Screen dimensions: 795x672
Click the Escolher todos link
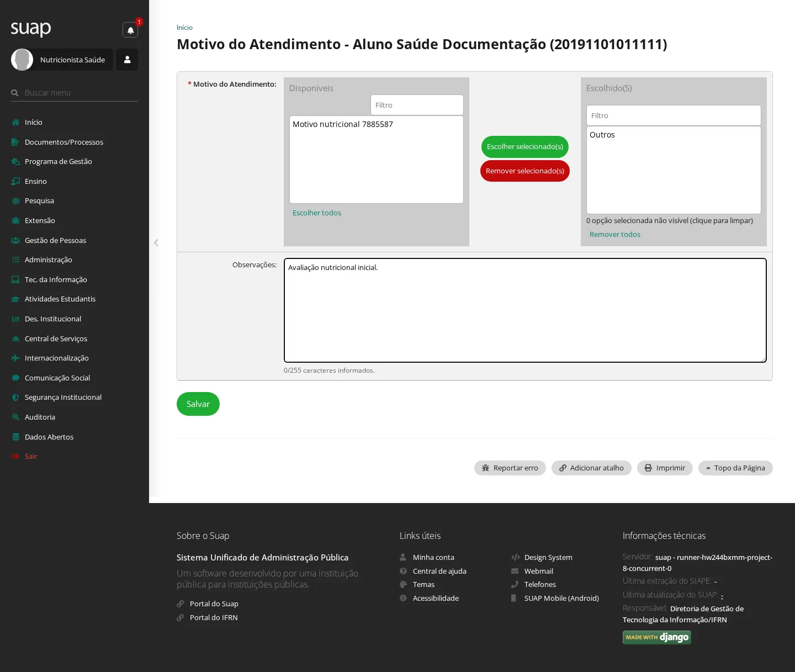(x=317, y=213)
